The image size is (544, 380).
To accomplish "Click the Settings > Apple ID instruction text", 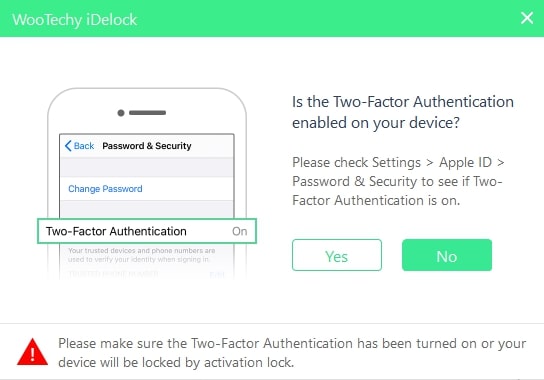I will tap(398, 181).
